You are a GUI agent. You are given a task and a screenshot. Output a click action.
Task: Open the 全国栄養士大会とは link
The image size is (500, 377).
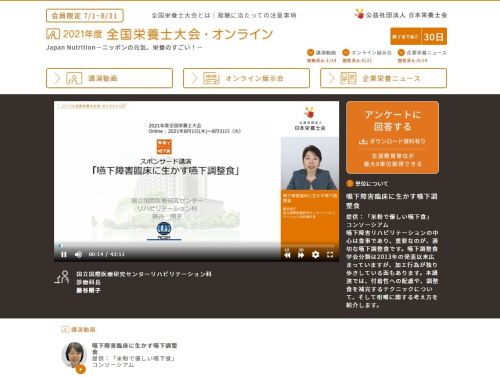181,15
